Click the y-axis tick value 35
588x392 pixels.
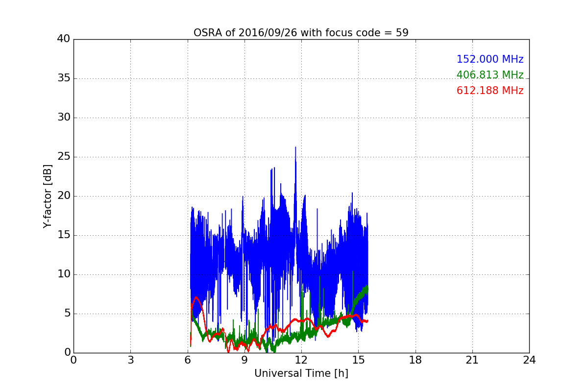click(x=64, y=78)
